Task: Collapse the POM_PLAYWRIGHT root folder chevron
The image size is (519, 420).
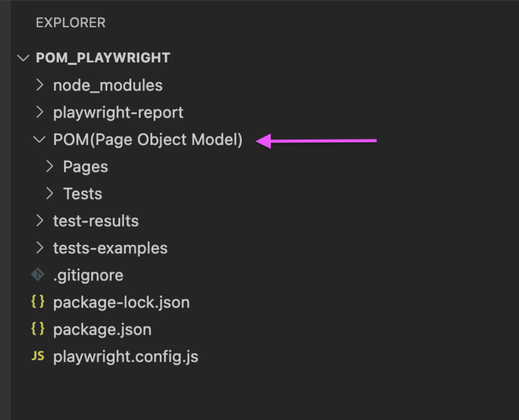Action: 23,58
